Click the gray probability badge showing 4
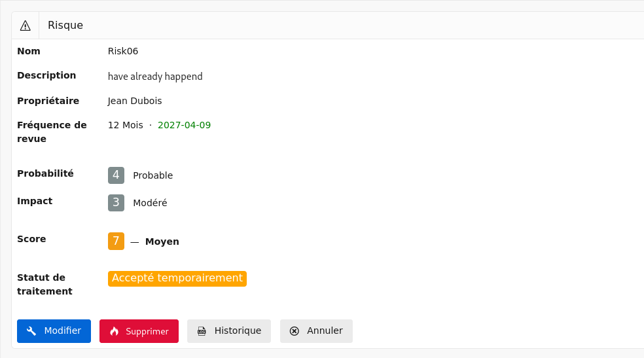 pos(116,175)
